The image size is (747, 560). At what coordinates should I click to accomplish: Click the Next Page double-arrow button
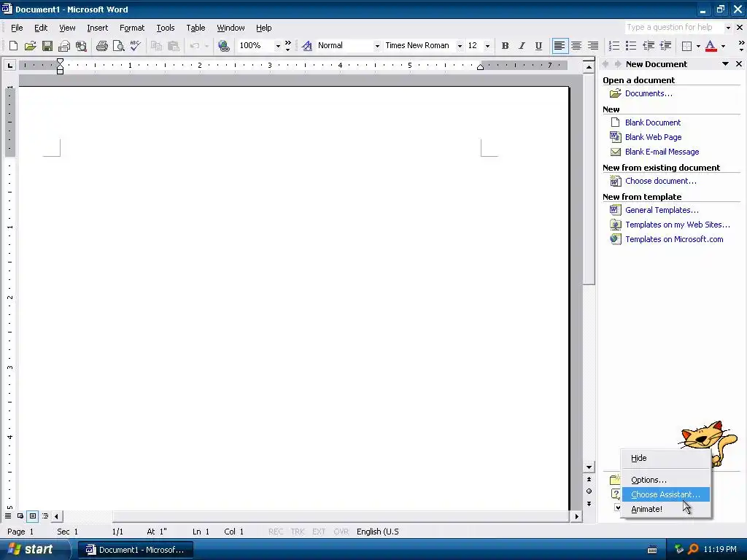(589, 504)
